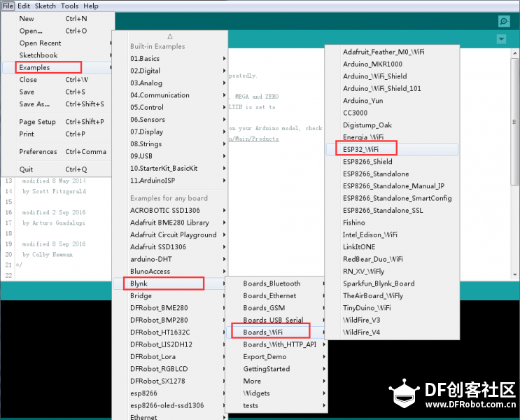Viewport: 520px width, 420px height.
Task: Expand 07.Display examples submenu
Action: [x=170, y=132]
